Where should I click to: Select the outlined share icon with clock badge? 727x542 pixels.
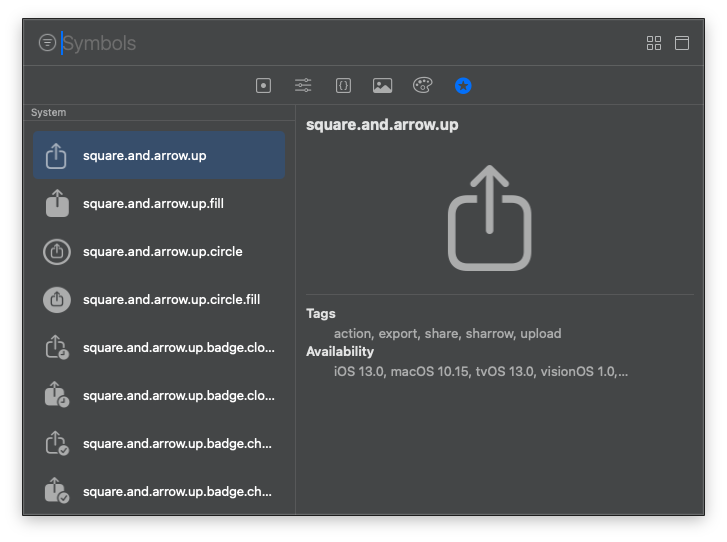point(57,347)
